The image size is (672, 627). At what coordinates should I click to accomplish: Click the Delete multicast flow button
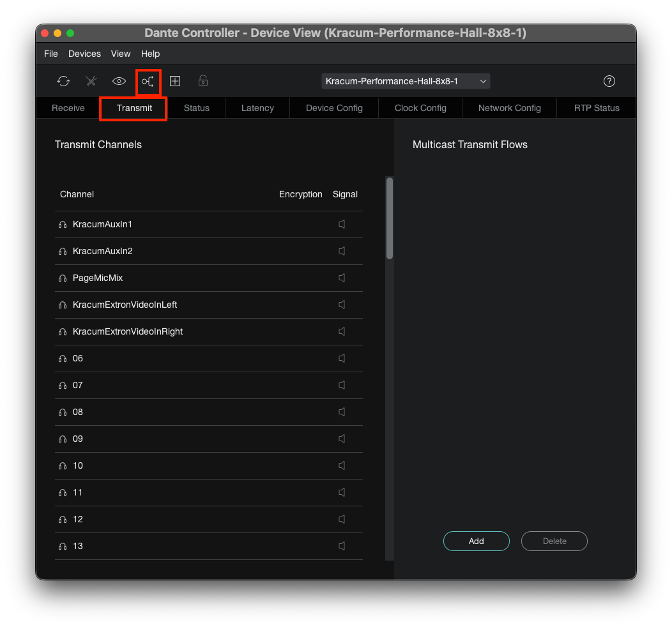(554, 541)
